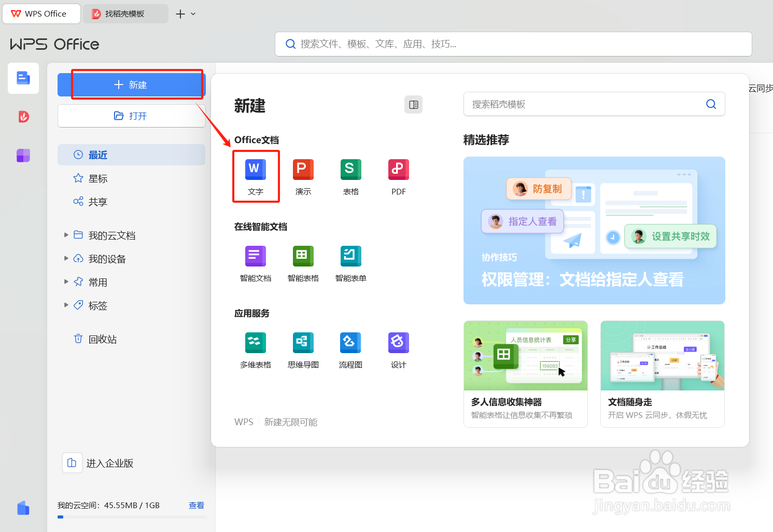Create a new PDF file
This screenshot has width=773, height=532.
[399, 176]
